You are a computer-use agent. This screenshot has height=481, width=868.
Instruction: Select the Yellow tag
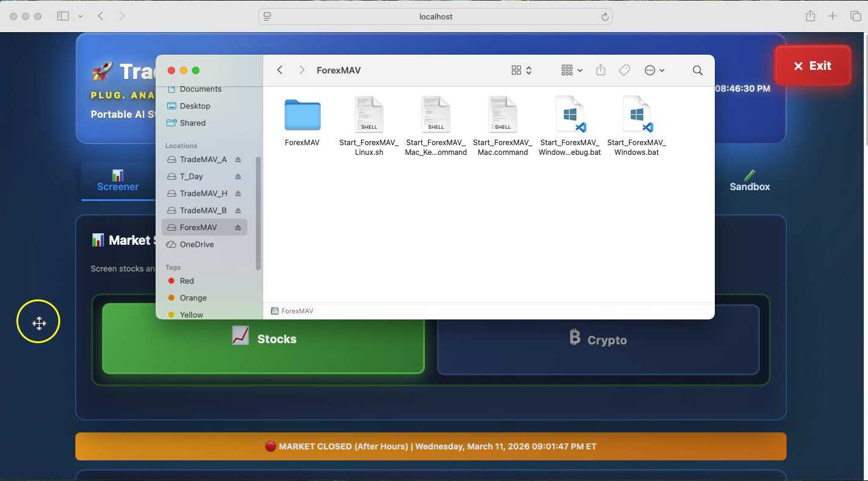(x=191, y=315)
